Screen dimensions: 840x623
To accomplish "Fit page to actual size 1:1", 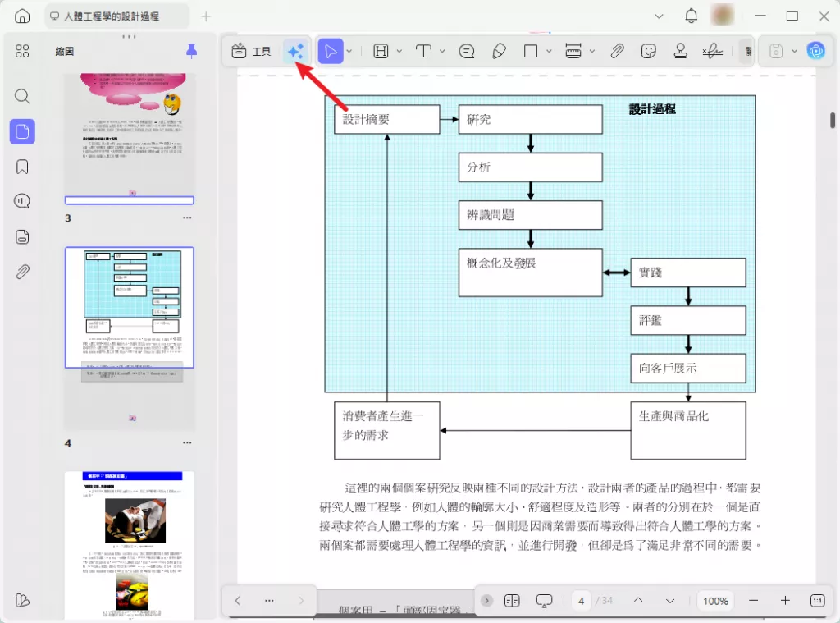I will [818, 601].
